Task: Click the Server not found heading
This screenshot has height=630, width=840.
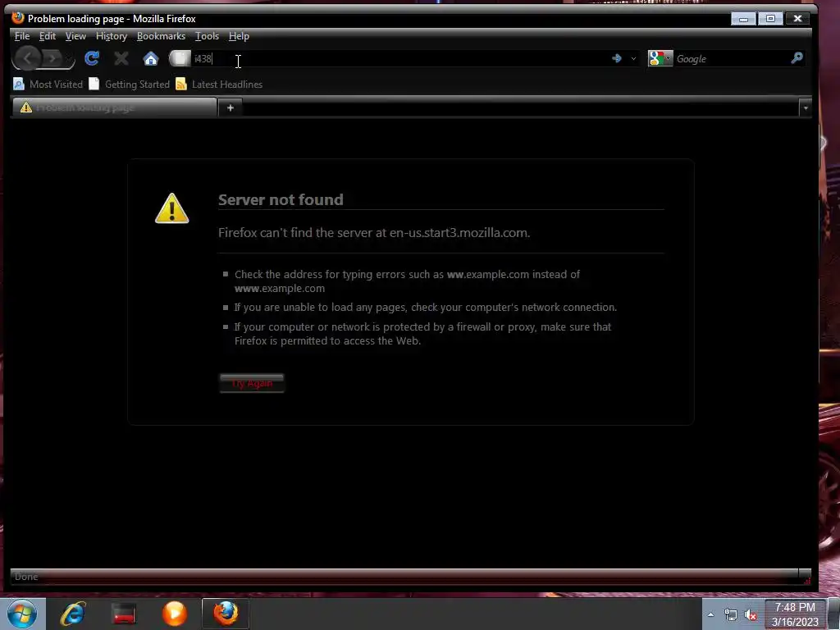Action: pos(281,199)
